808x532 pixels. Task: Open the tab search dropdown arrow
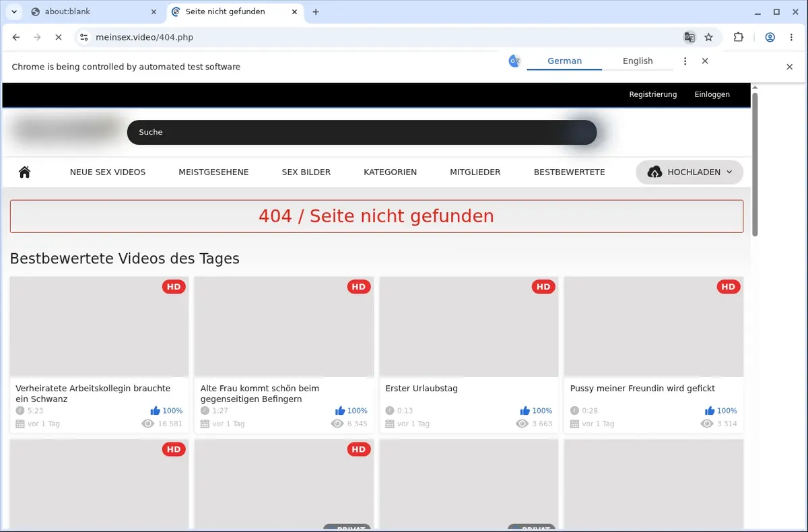13,11
